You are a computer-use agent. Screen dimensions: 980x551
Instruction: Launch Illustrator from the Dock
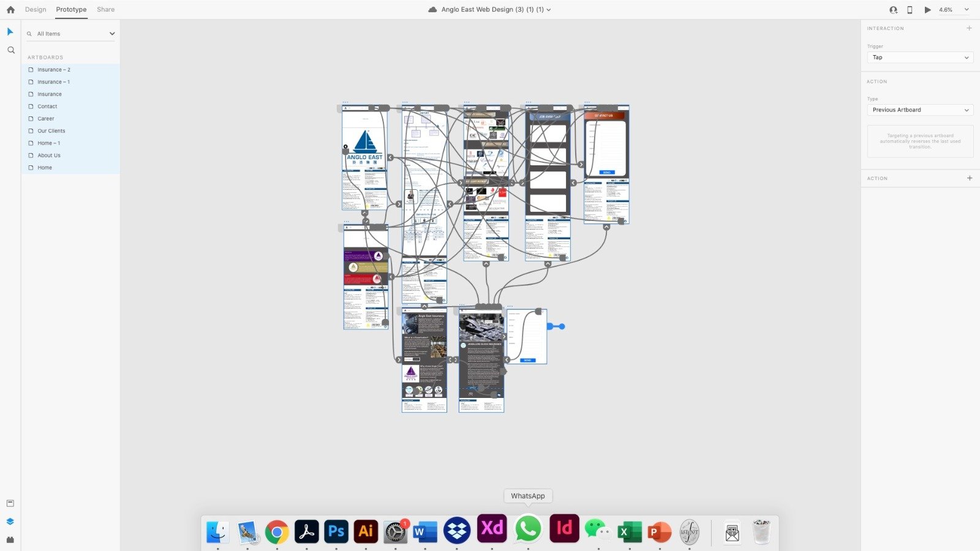coord(366,531)
